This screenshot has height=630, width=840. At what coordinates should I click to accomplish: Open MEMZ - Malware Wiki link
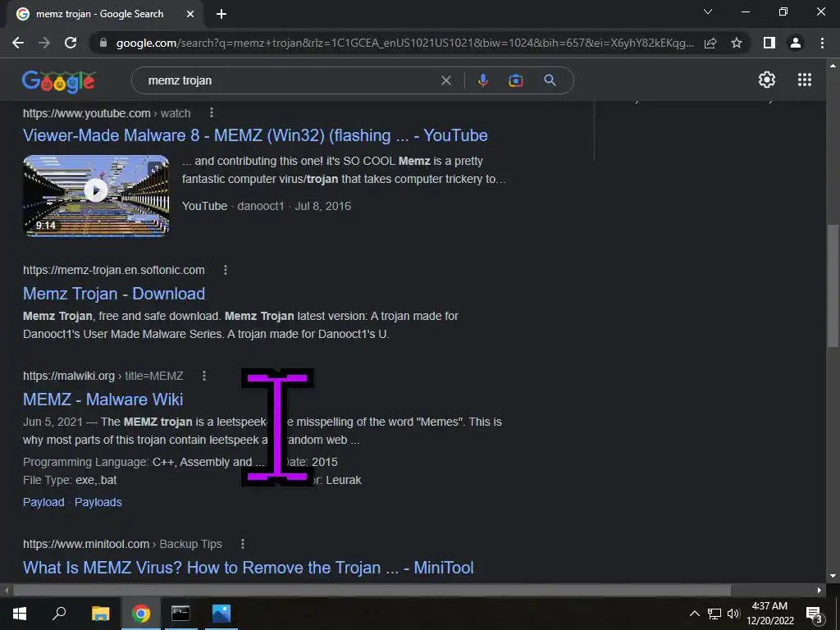103,399
